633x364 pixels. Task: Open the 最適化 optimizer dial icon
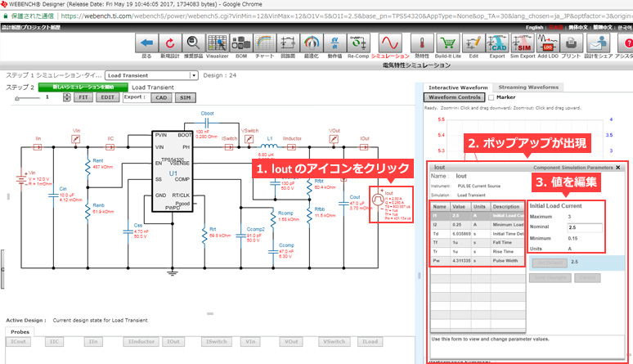point(312,43)
